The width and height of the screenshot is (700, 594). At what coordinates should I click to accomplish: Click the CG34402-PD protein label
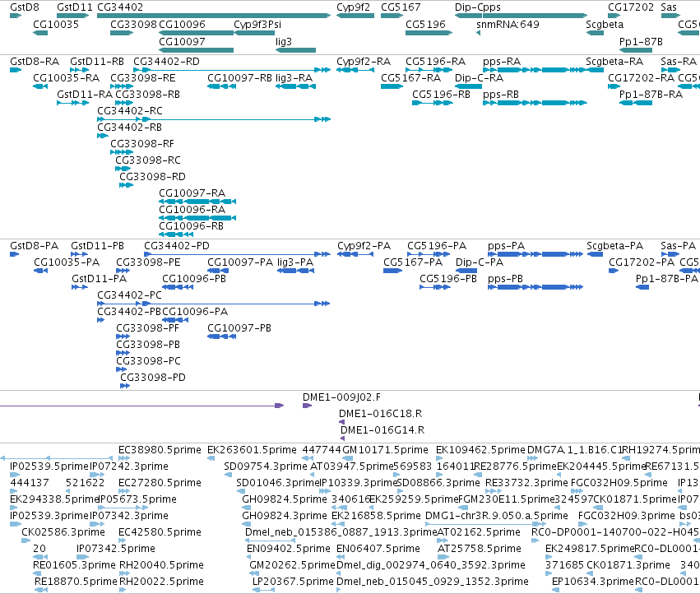click(176, 246)
